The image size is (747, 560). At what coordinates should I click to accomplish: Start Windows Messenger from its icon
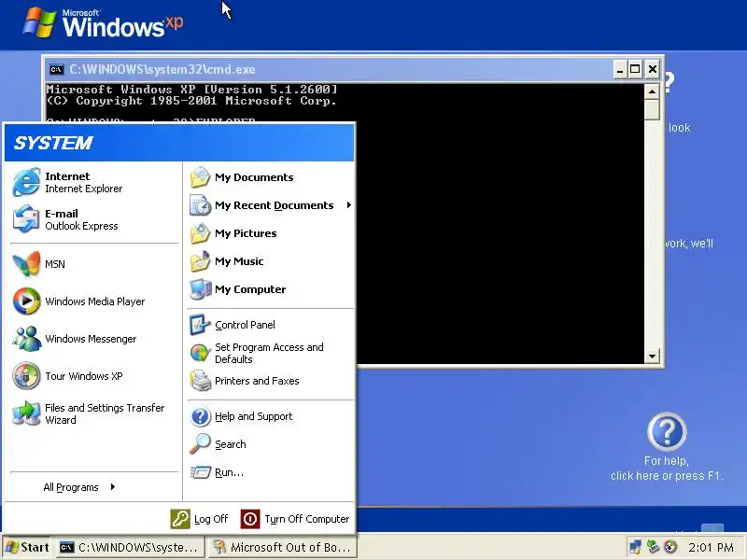(26, 339)
